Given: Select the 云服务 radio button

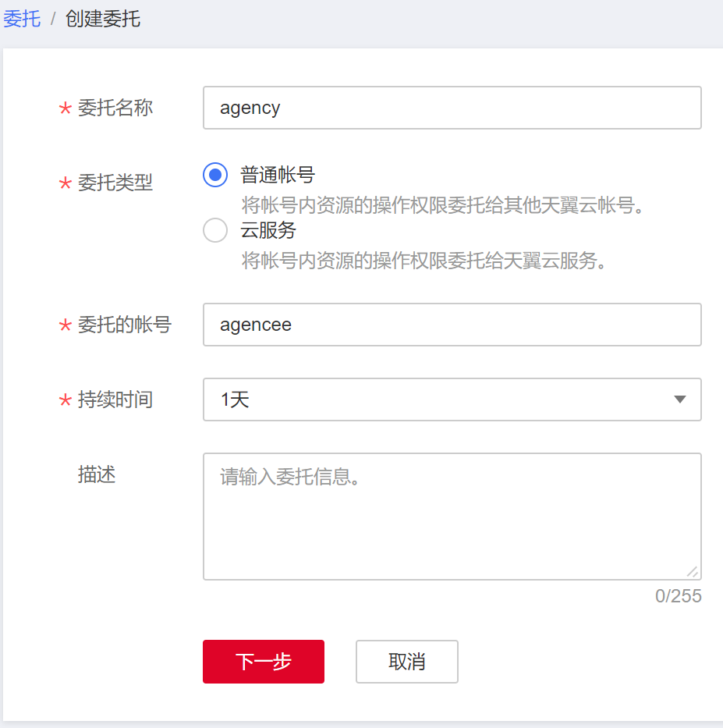Looking at the screenshot, I should click(x=215, y=230).
